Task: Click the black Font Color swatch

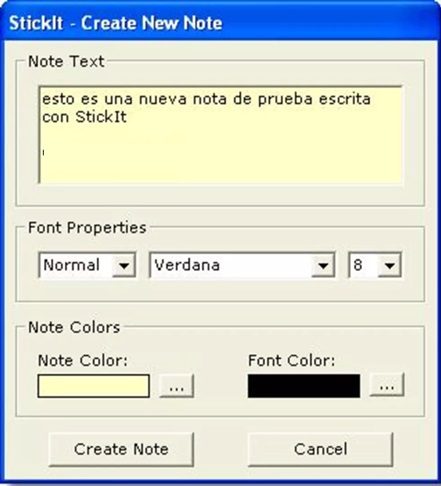Action: (304, 386)
